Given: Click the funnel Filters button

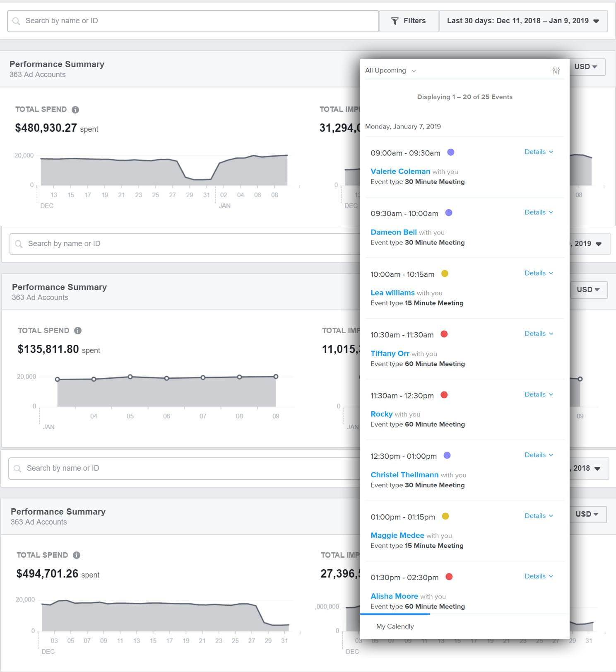Looking at the screenshot, I should 409,21.
